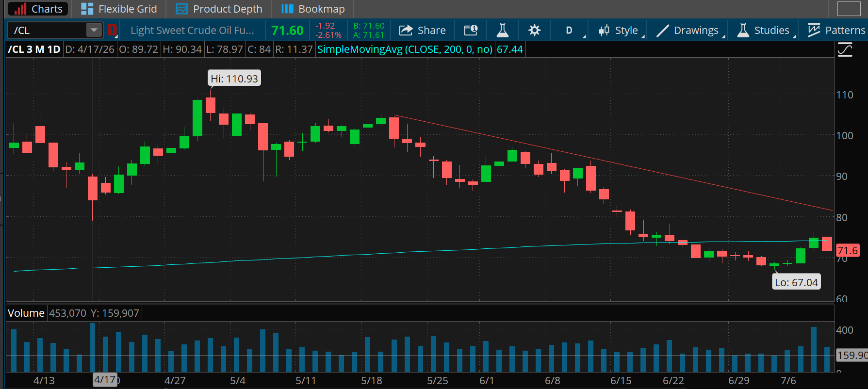Select the SimpleMovingAvg study label

405,49
